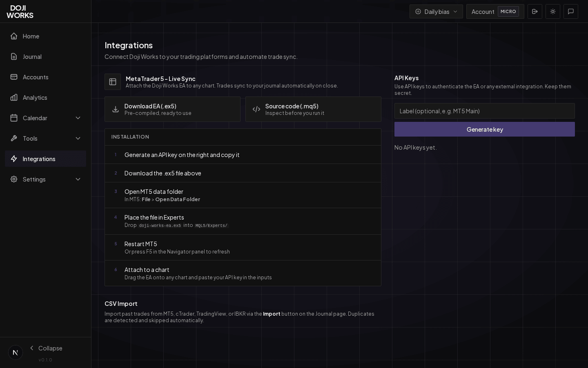Click the Doji Works logo
The width and height of the screenshot is (588, 368).
click(x=20, y=12)
